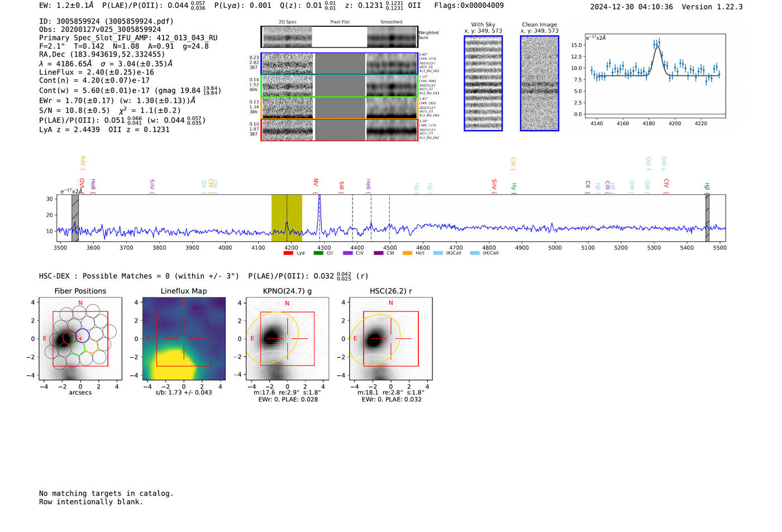This screenshot has height=532, width=782.
Task: Select the Flags:0x00004009 text
Action: coord(469,5)
